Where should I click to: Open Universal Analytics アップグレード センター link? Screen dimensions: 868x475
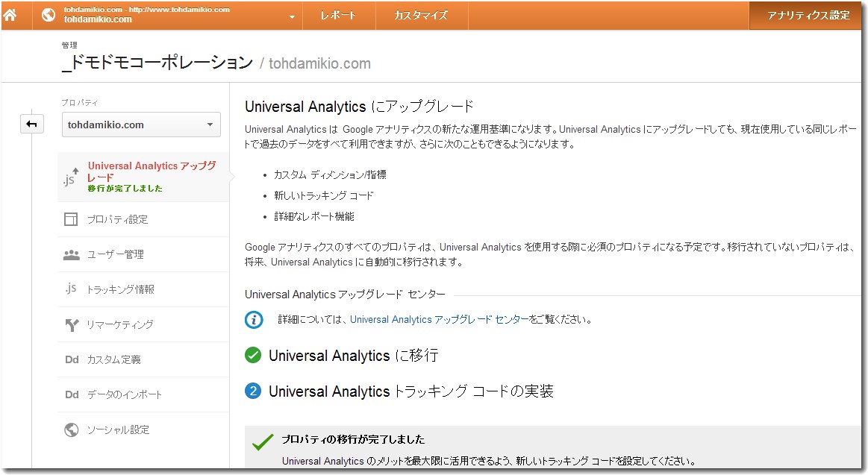click(440, 320)
